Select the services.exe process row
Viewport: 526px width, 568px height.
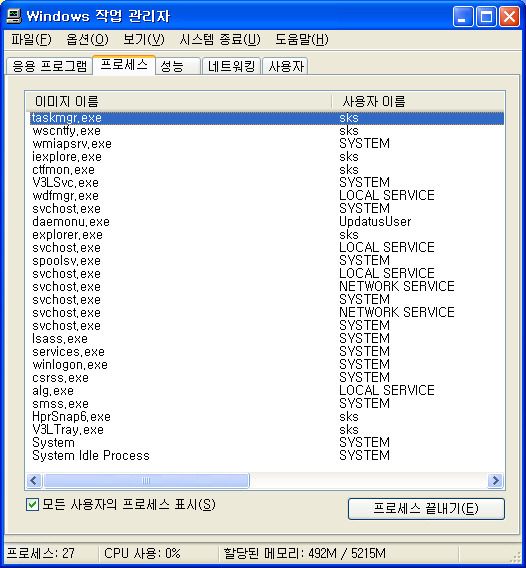coord(267,352)
